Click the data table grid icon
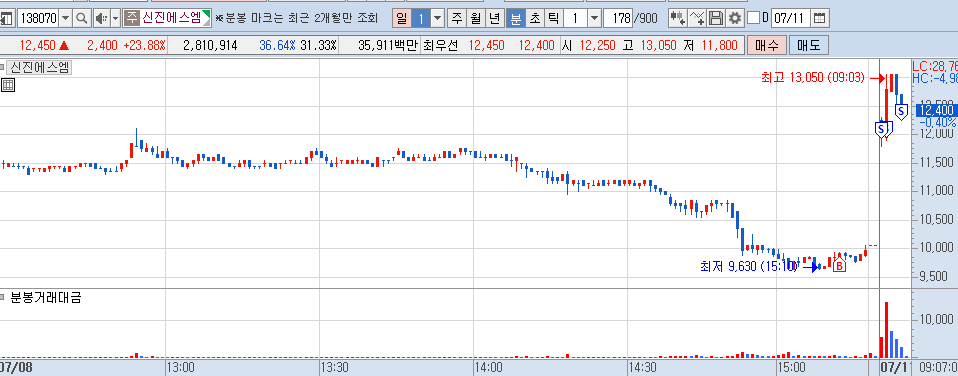The width and height of the screenshot is (958, 376). click(8, 86)
